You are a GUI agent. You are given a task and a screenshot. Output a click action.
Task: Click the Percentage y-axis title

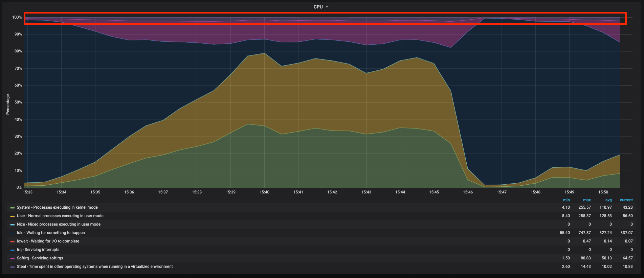(8, 105)
